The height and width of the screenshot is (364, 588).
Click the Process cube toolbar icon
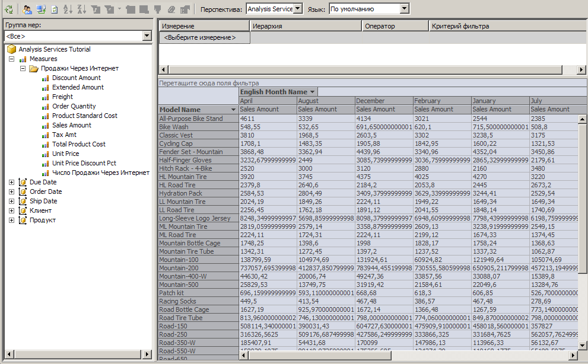9,9
